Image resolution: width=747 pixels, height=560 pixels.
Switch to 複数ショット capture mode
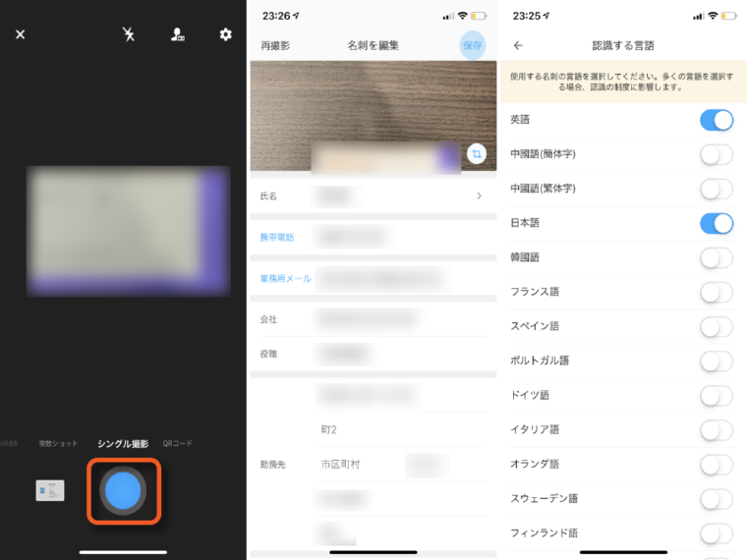pos(58,444)
